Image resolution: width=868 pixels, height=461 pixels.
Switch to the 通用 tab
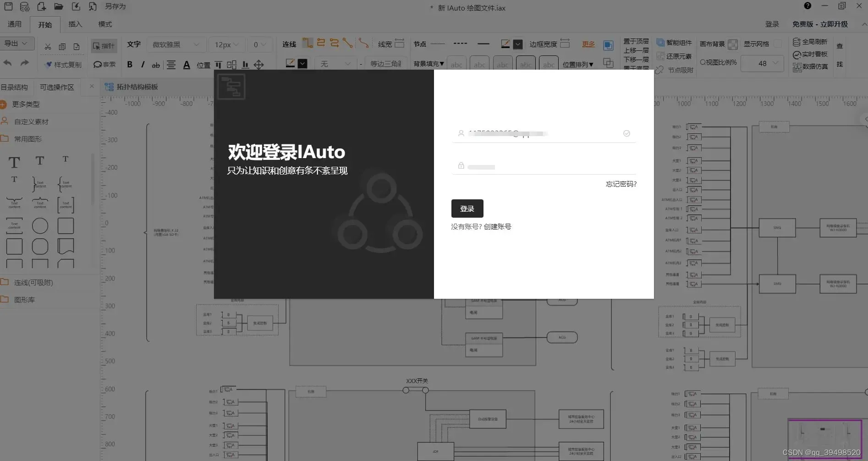(15, 24)
